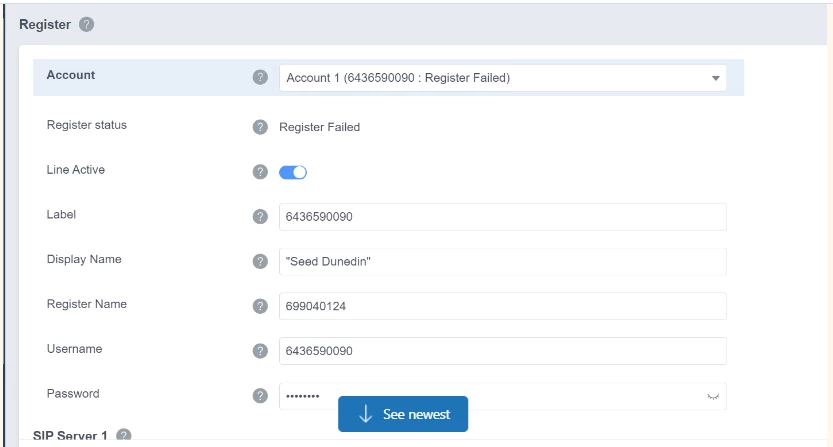Click the Username label text
833x447 pixels.
74,349
